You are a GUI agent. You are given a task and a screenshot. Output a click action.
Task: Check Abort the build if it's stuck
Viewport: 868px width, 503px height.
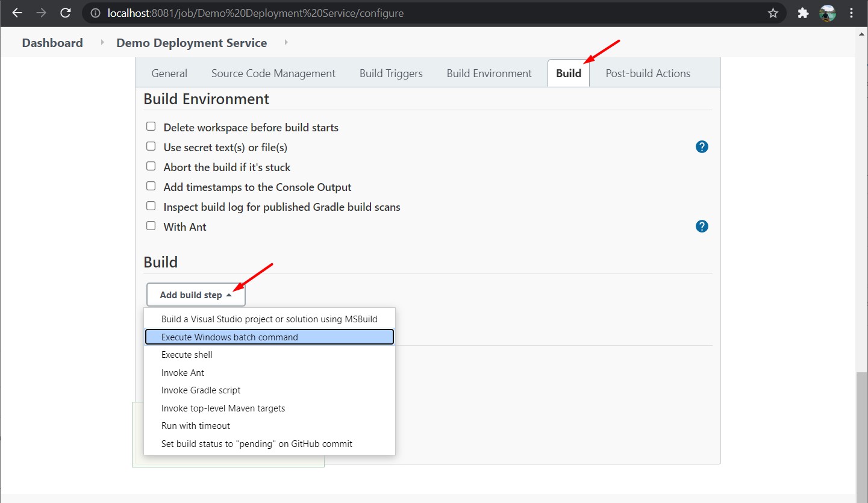click(151, 167)
